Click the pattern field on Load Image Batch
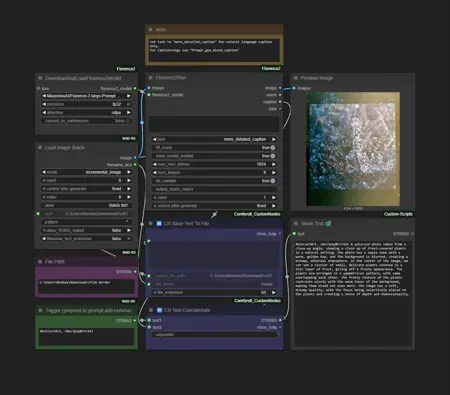450x395 pixels. point(86,222)
